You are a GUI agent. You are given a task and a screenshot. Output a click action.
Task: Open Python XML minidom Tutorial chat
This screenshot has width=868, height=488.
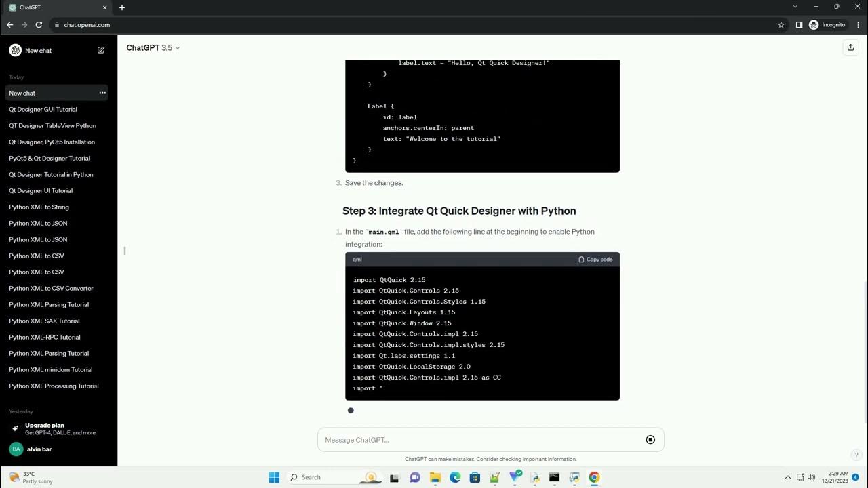coord(50,369)
